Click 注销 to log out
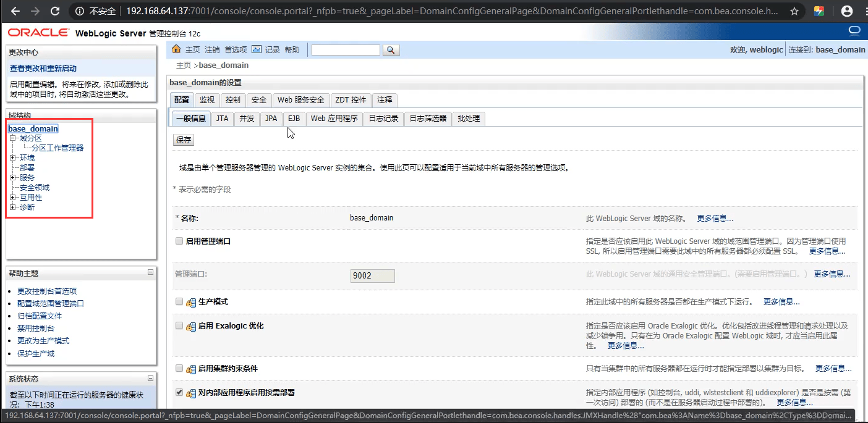The height and width of the screenshot is (423, 868). (212, 50)
